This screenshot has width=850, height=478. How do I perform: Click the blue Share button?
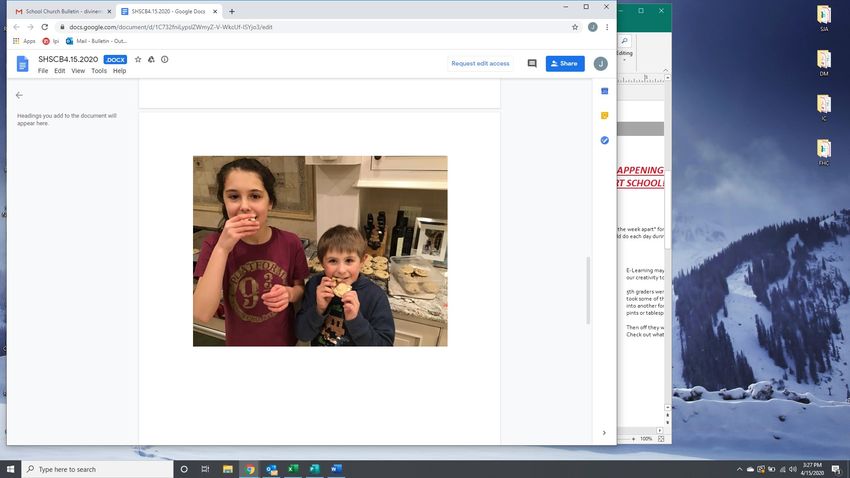(x=565, y=64)
